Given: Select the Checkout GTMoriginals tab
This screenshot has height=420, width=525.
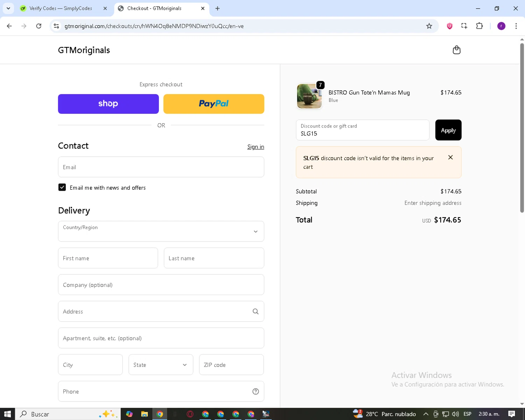Looking at the screenshot, I should (154, 8).
